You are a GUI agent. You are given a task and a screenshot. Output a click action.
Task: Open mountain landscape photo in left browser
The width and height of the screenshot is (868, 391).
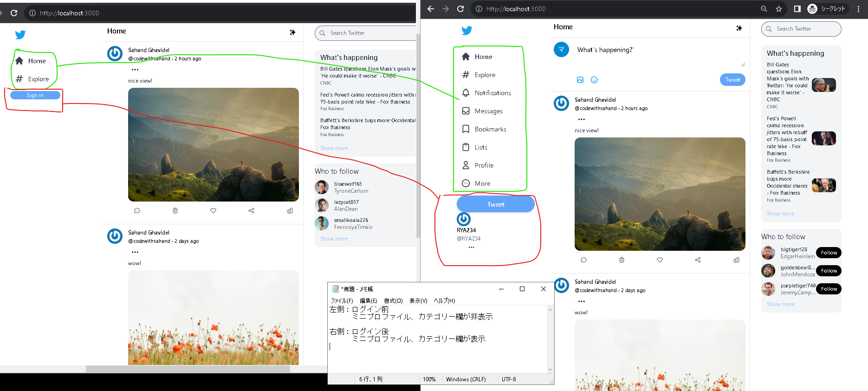(x=214, y=144)
